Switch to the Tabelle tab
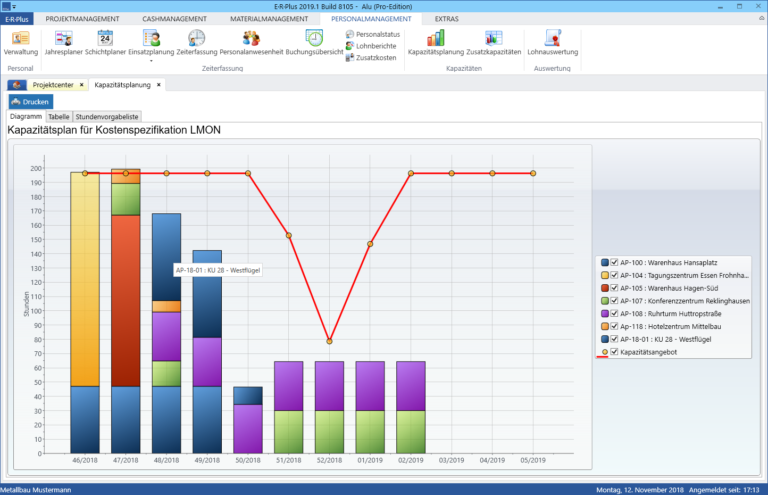768x495 pixels. 59,117
